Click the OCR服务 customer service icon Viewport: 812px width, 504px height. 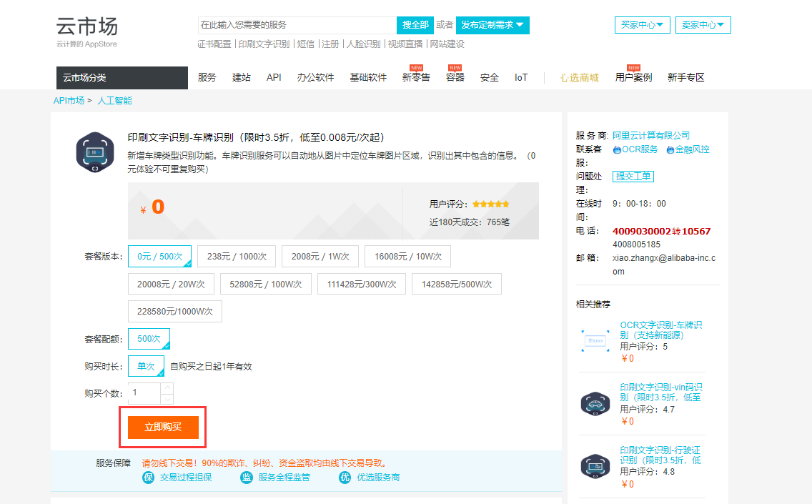[x=617, y=150]
